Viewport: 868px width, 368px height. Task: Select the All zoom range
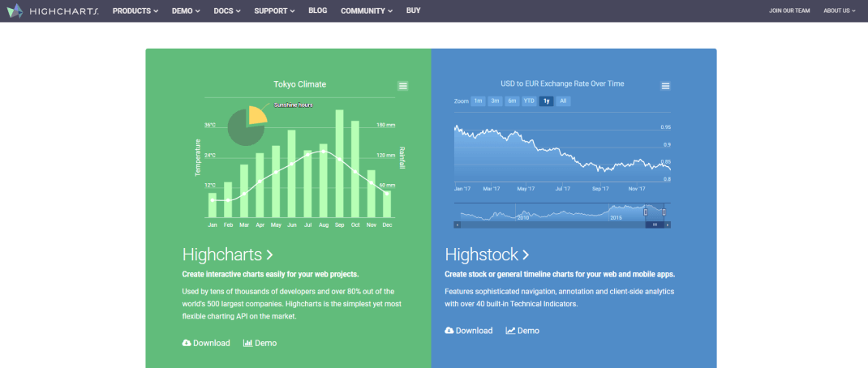point(563,101)
